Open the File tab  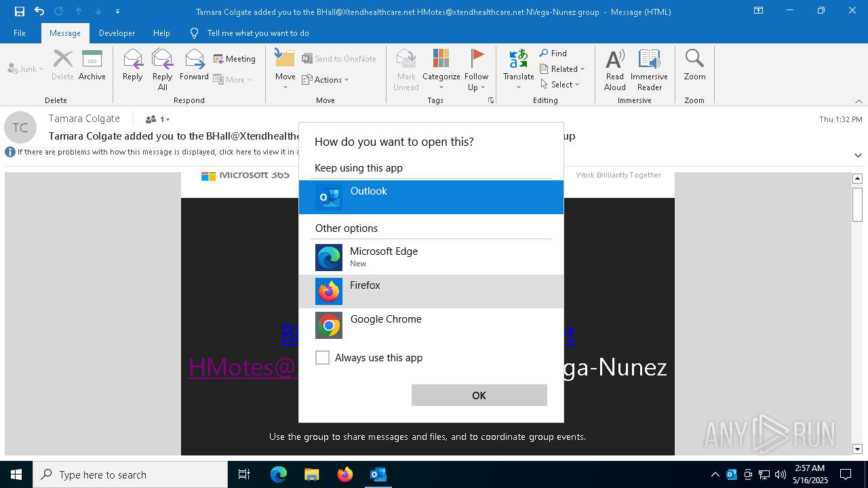[x=20, y=33]
